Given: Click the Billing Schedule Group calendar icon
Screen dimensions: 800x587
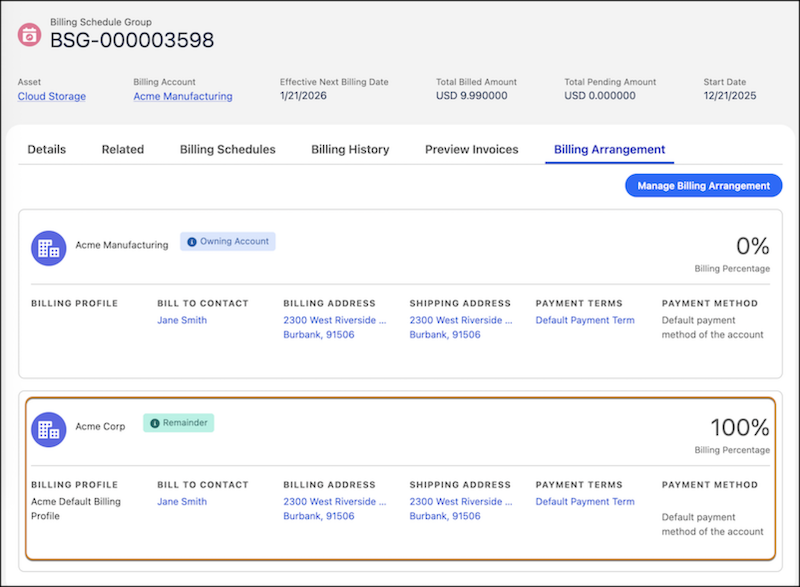Looking at the screenshot, I should [x=29, y=35].
